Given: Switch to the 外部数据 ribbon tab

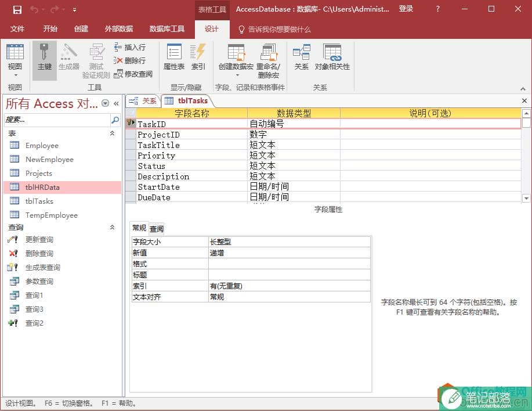Looking at the screenshot, I should click(x=119, y=29).
